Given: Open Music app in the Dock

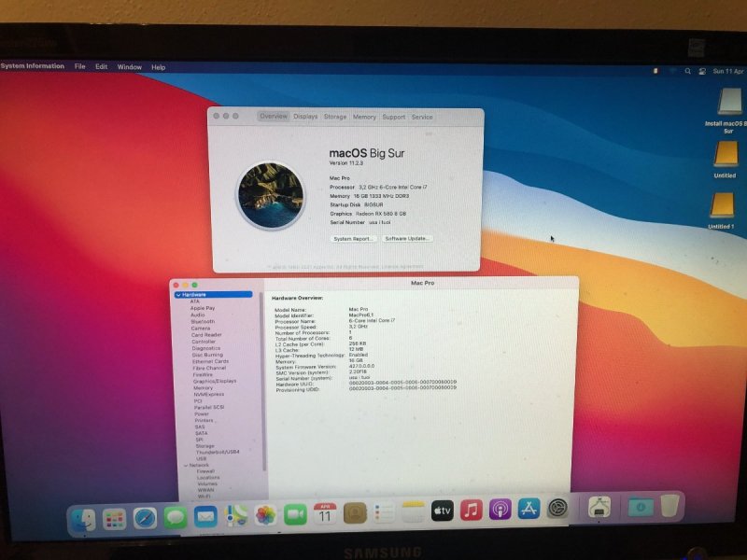Looking at the screenshot, I should click(472, 510).
